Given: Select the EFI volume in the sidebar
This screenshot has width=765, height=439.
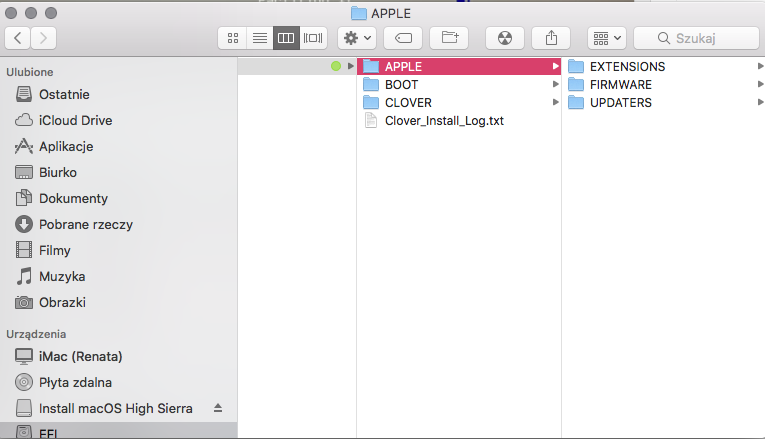Looking at the screenshot, I should pos(119,430).
